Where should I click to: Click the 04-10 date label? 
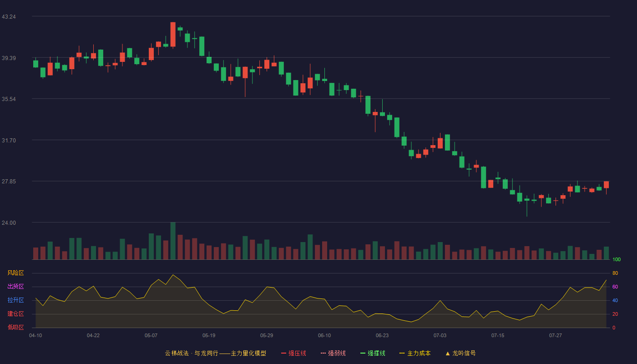(35, 335)
